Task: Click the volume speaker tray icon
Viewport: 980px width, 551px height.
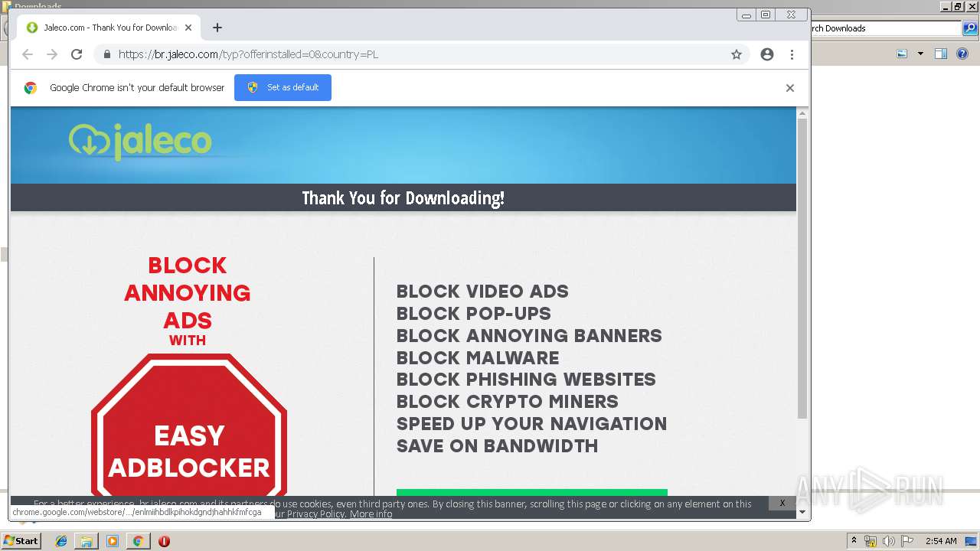Action: pos(889,541)
